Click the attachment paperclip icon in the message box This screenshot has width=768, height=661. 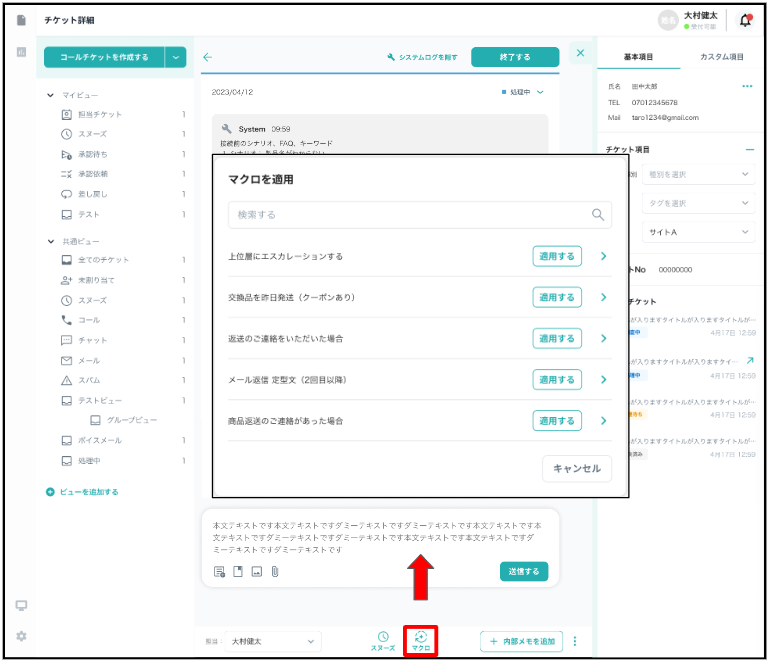pyautogui.click(x=274, y=572)
